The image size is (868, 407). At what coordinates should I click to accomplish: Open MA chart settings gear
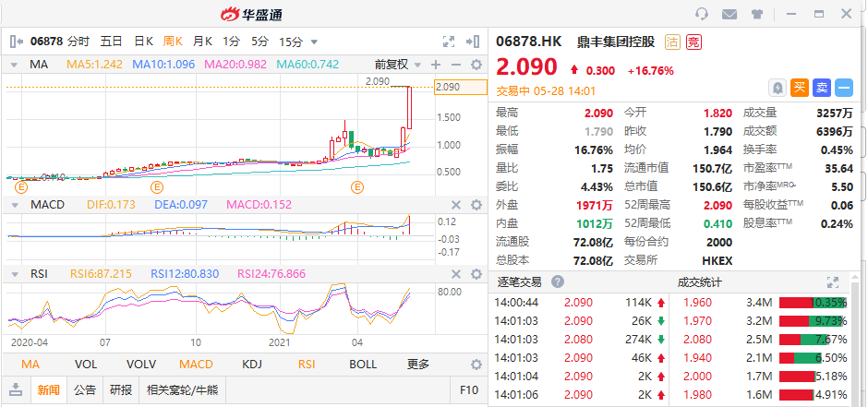pos(476,65)
